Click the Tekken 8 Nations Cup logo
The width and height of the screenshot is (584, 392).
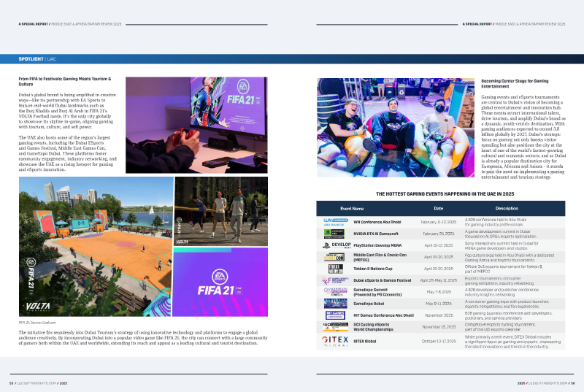[x=335, y=269]
